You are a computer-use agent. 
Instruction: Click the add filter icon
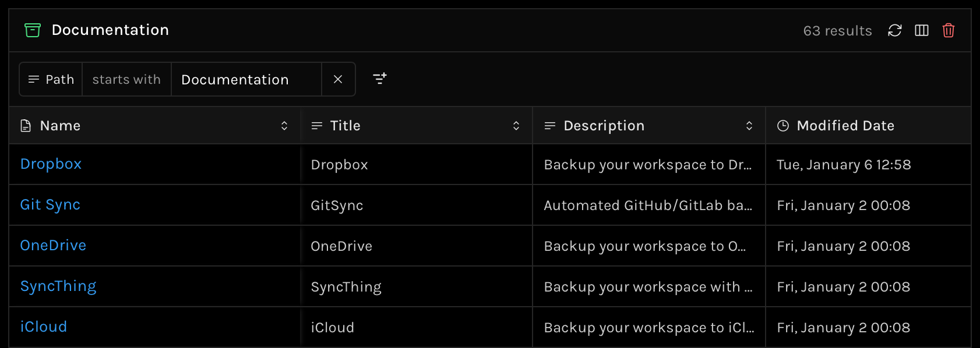(380, 79)
